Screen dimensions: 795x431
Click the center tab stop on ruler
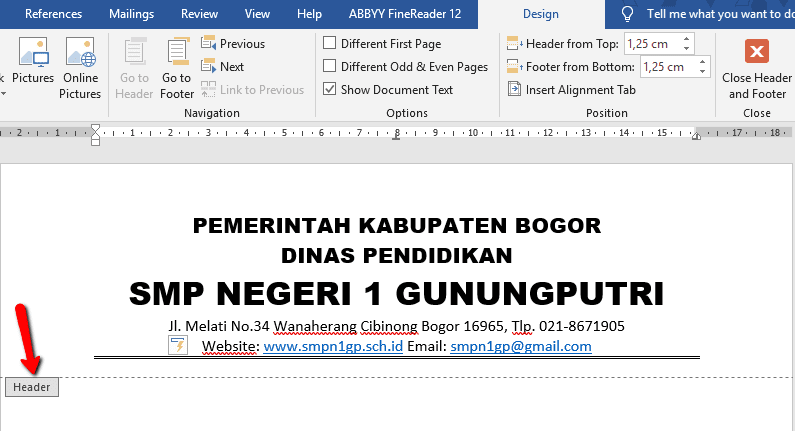tap(396, 136)
